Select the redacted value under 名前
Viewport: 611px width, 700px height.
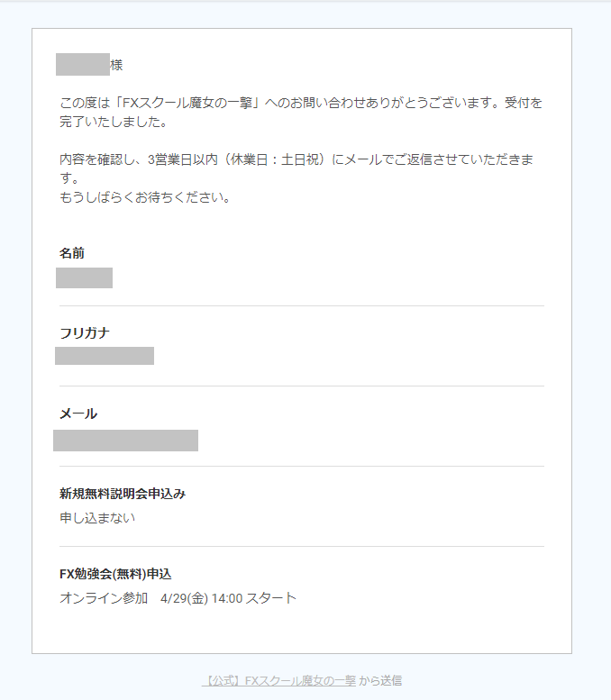pyautogui.click(x=84, y=277)
